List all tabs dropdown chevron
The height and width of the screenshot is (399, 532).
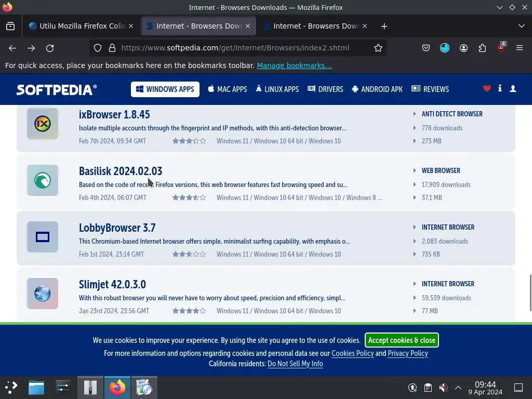coord(522,26)
